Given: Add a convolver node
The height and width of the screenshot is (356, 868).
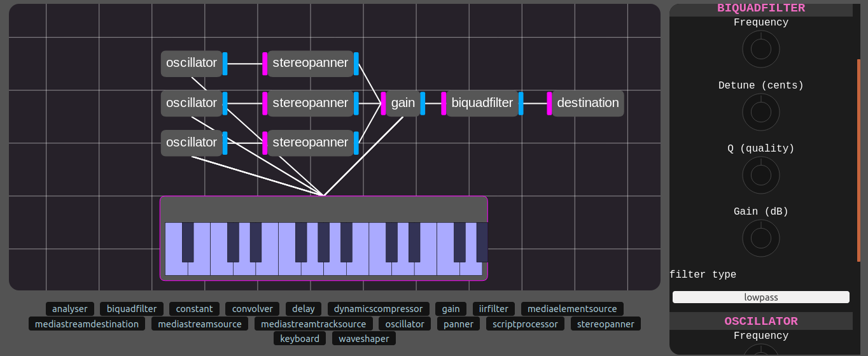Looking at the screenshot, I should click(253, 309).
